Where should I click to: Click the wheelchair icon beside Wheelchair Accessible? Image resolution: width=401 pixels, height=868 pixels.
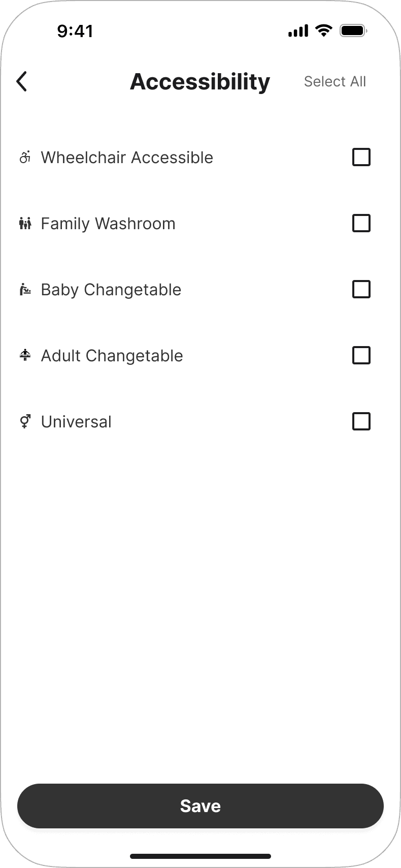pyautogui.click(x=25, y=158)
